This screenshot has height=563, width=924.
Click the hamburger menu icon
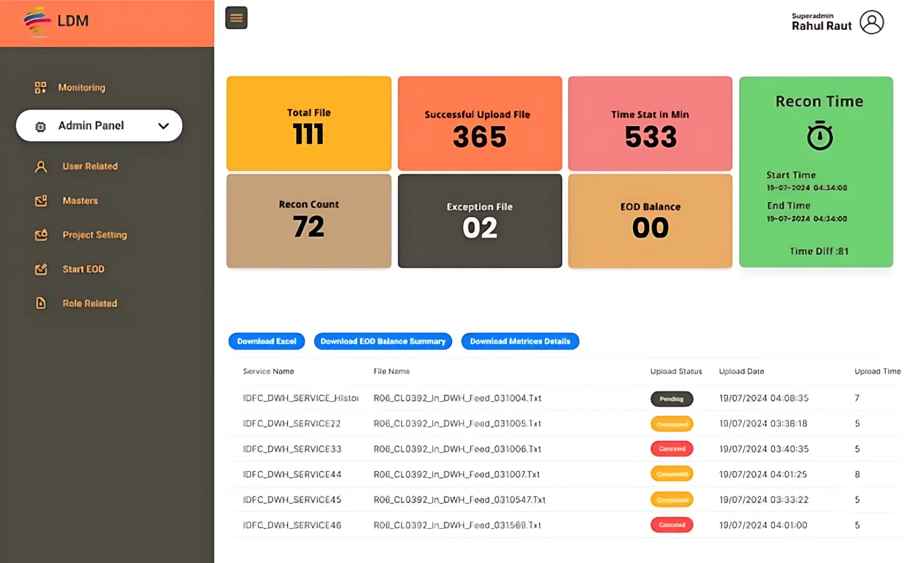click(x=236, y=18)
